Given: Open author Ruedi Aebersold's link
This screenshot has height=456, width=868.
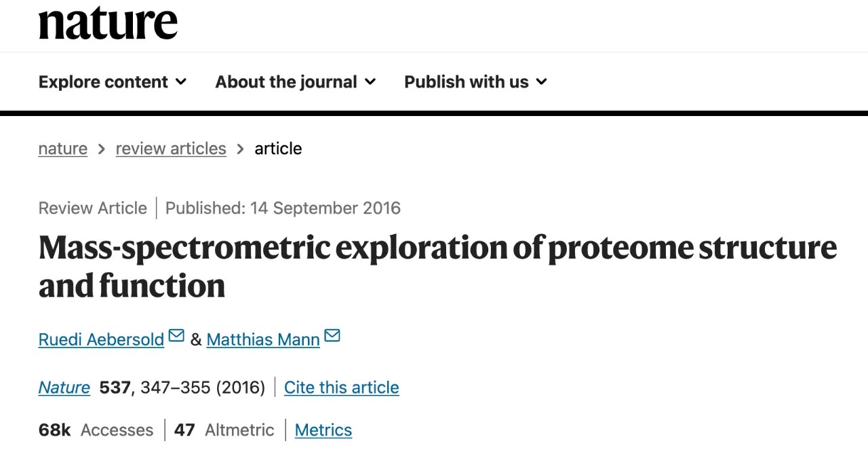Looking at the screenshot, I should [101, 339].
